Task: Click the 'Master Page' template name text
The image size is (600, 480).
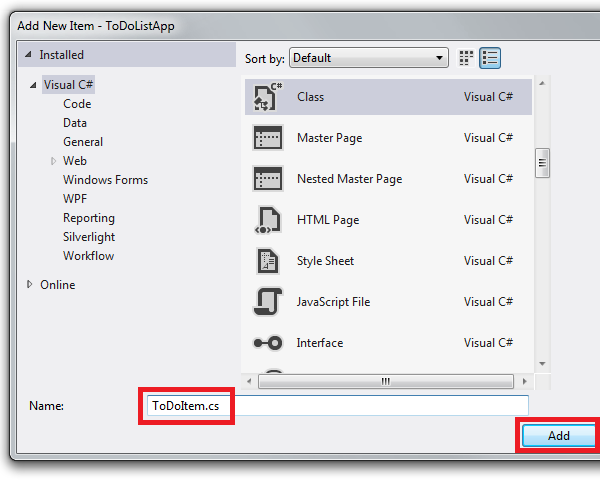Action: click(329, 138)
